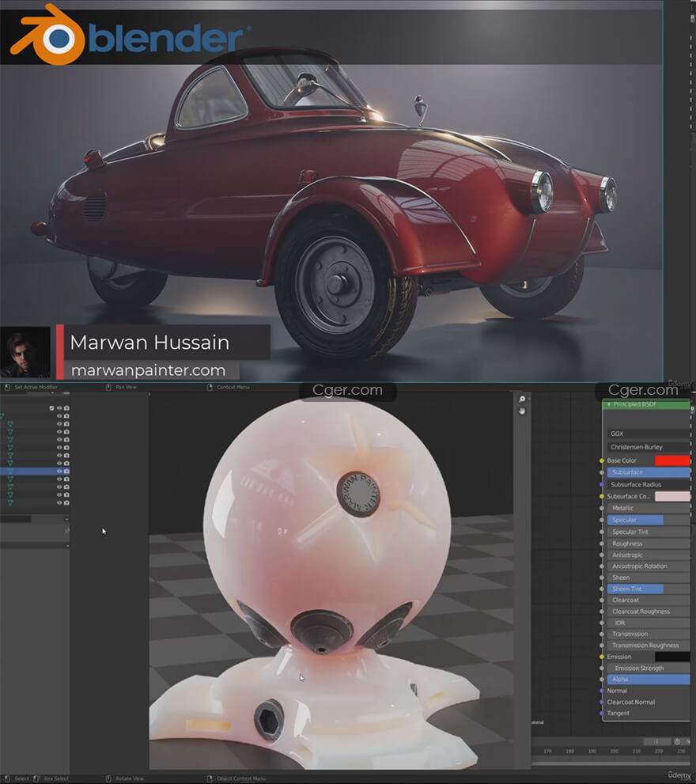Toggle eye visibility on the highlighted outliner row
The height and width of the screenshot is (784, 696).
[59, 471]
